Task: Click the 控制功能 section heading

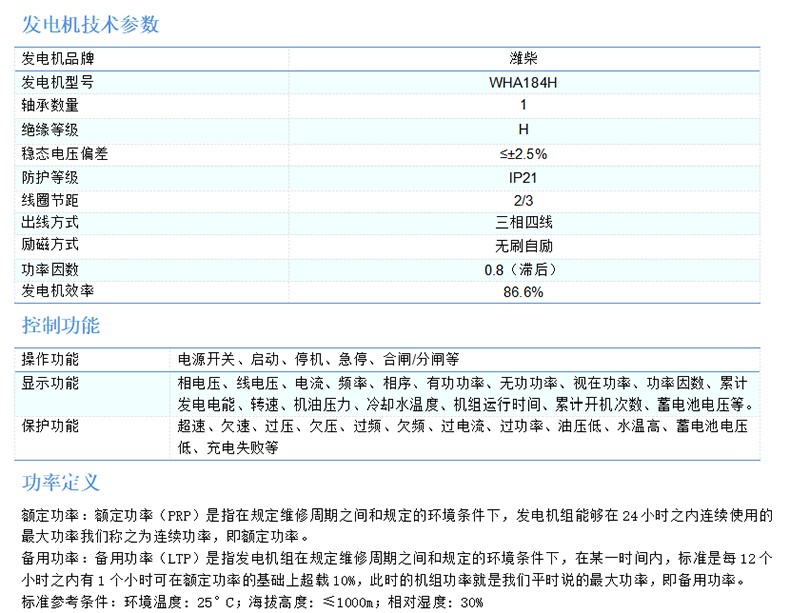Action: [x=61, y=326]
